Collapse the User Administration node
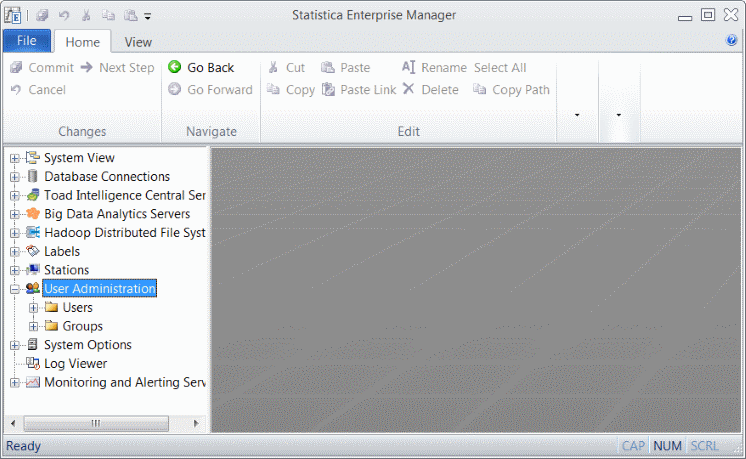This screenshot has height=459, width=746. tap(15, 289)
